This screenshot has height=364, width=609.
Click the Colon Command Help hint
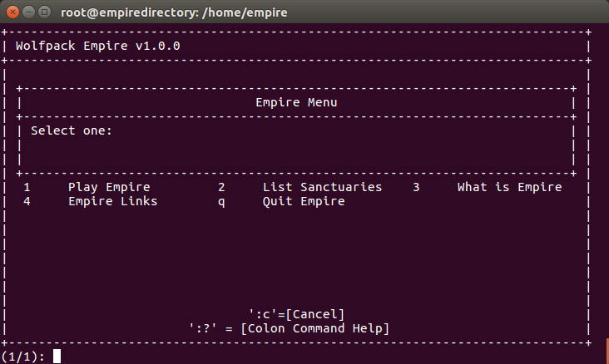pos(289,327)
